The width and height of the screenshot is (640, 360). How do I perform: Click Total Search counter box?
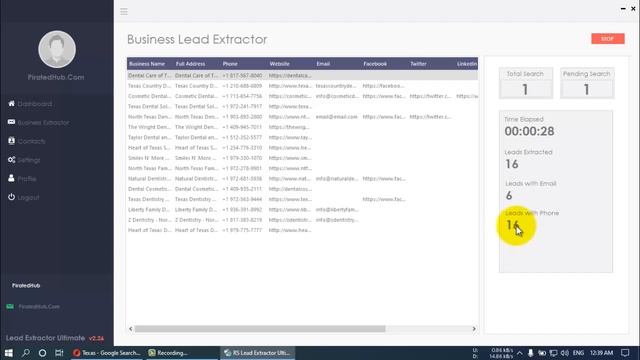tap(526, 83)
